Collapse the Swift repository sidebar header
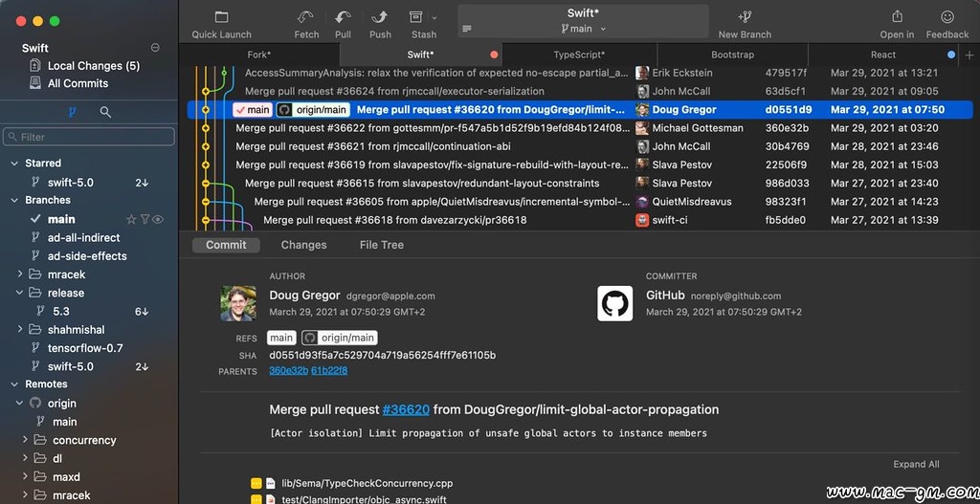 (155, 48)
